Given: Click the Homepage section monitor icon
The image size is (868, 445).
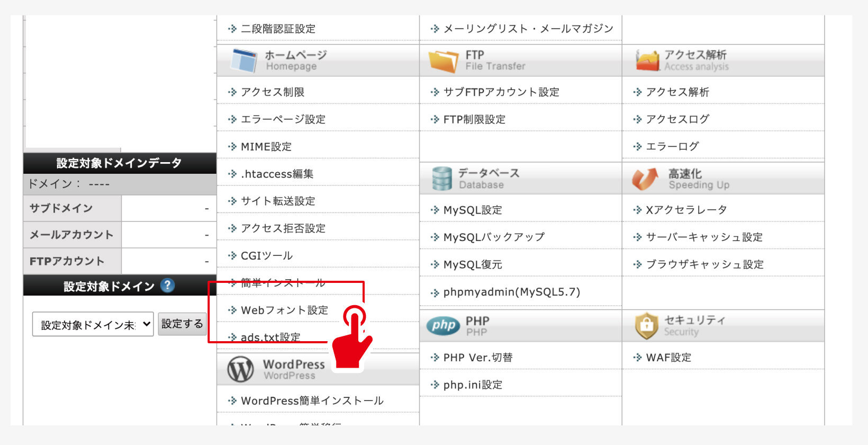Looking at the screenshot, I should pyautogui.click(x=243, y=60).
